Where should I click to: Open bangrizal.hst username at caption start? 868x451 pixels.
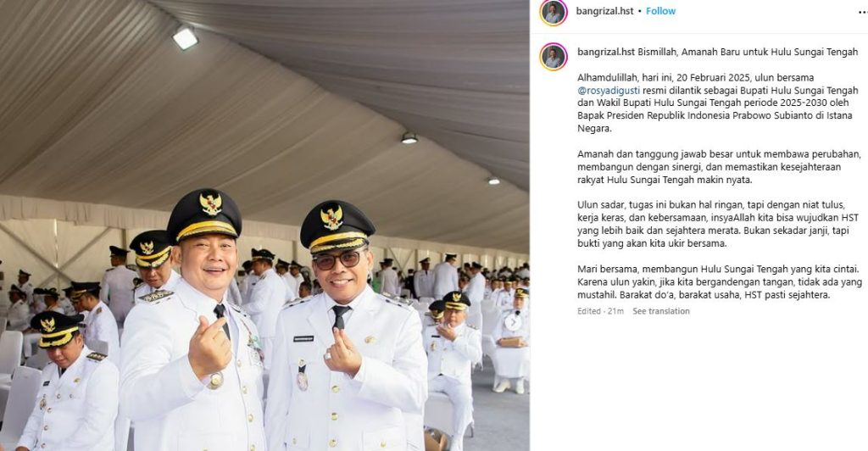[605, 52]
